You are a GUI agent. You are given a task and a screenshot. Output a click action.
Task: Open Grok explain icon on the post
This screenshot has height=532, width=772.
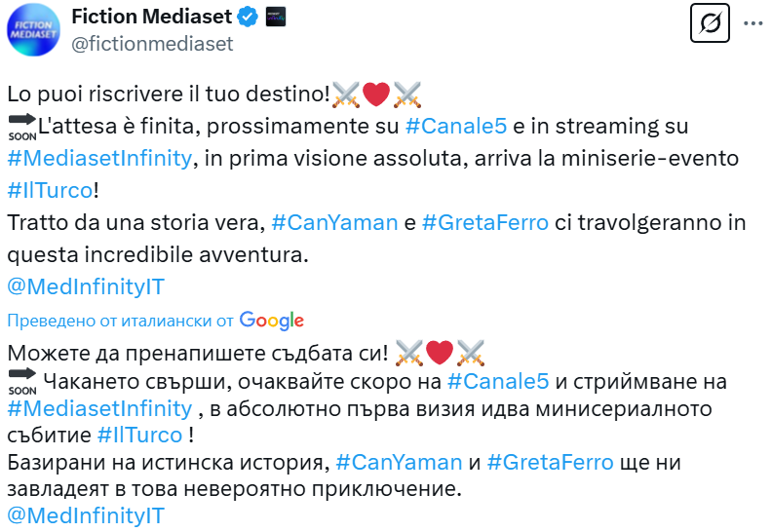pyautogui.click(x=710, y=24)
